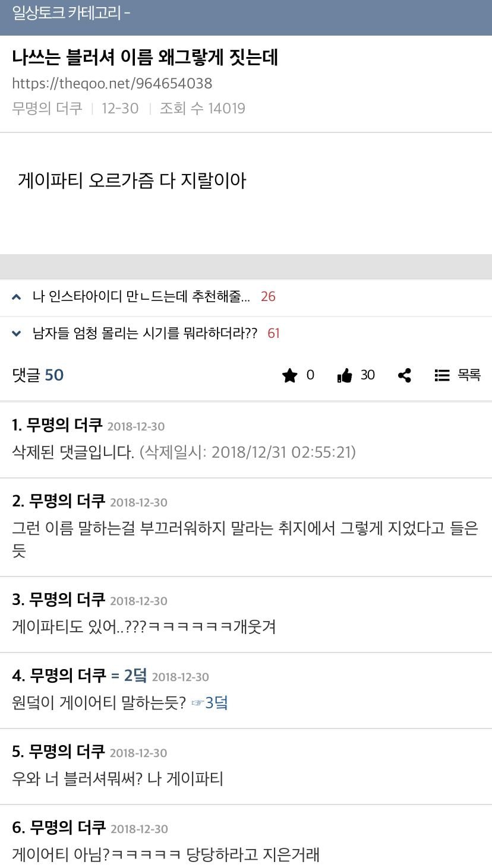This screenshot has height=868, width=492.
Task: Click the up chevron for the previous post
Action: pos(16,297)
